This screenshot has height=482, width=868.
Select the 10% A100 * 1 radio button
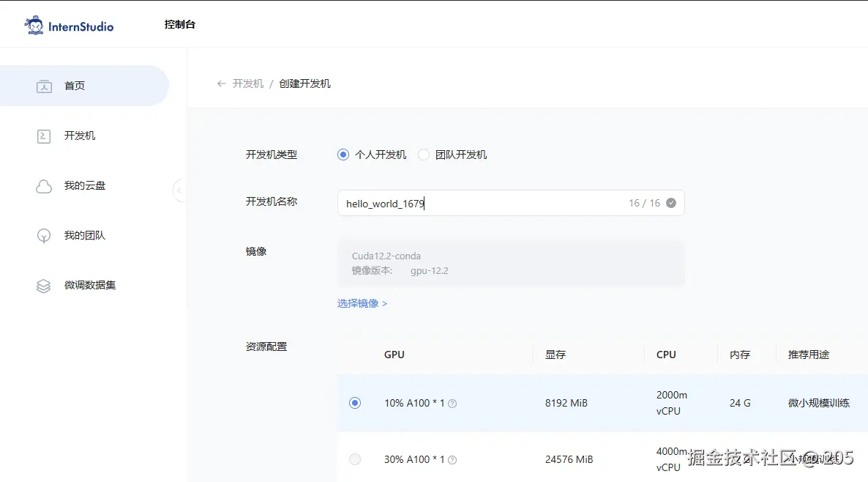[355, 403]
